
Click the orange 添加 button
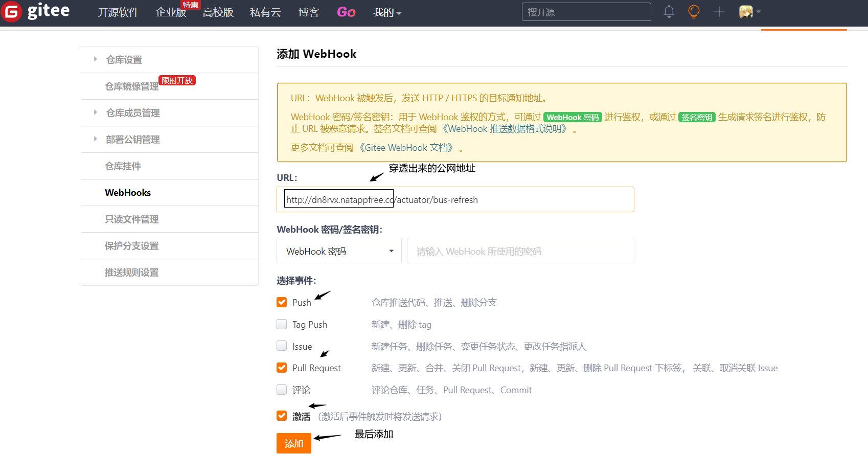pyautogui.click(x=294, y=443)
